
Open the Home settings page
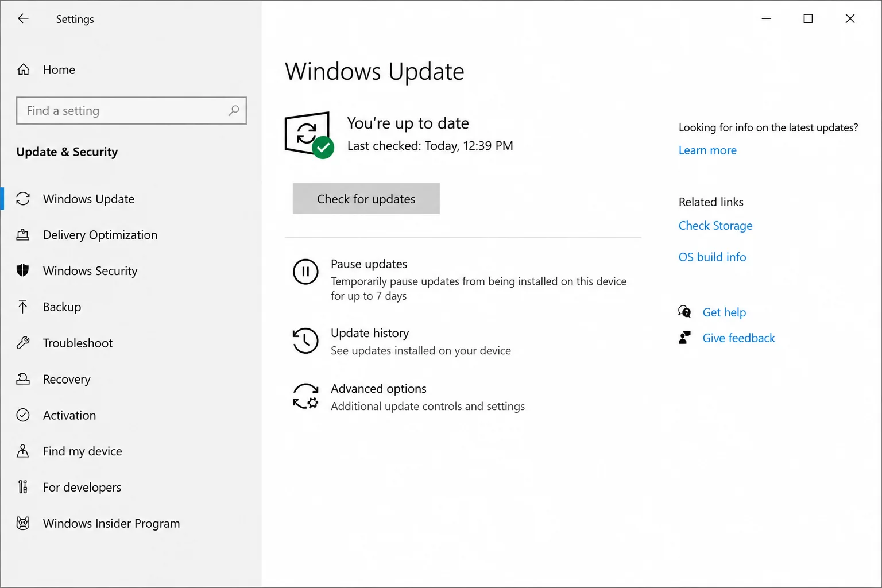tap(59, 69)
